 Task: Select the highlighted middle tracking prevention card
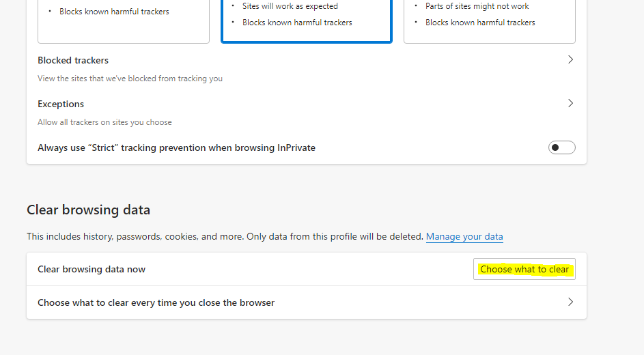[x=307, y=20]
